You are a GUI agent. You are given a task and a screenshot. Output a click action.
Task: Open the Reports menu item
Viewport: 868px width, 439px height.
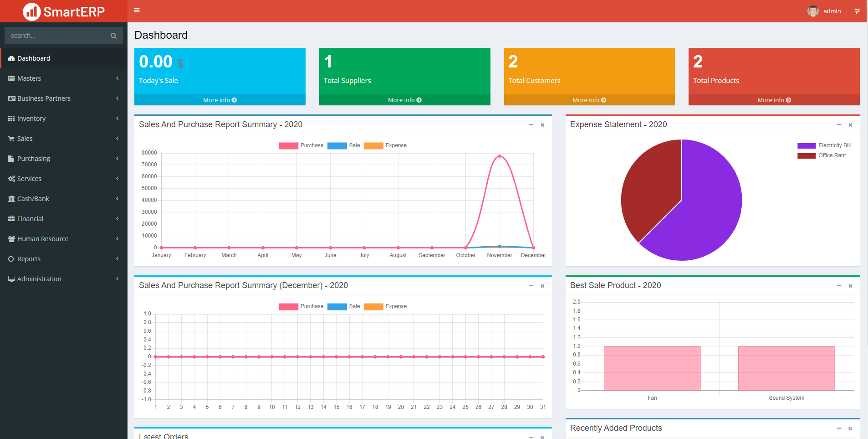coord(29,259)
